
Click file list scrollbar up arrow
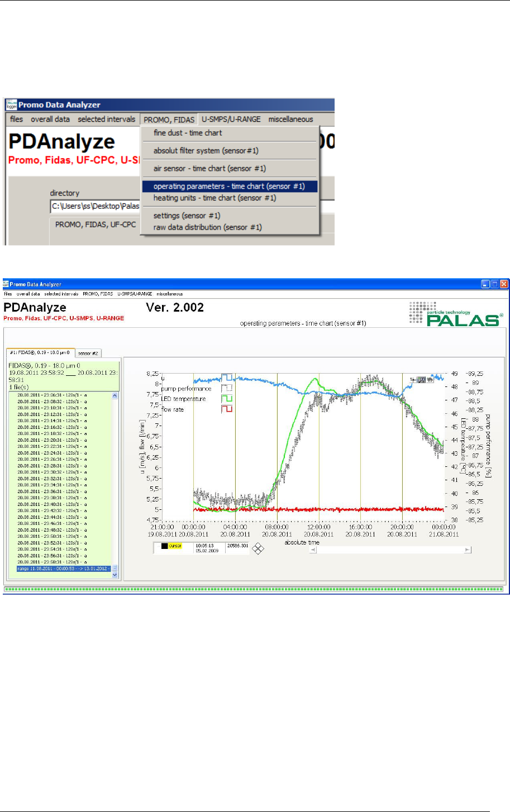click(x=115, y=395)
